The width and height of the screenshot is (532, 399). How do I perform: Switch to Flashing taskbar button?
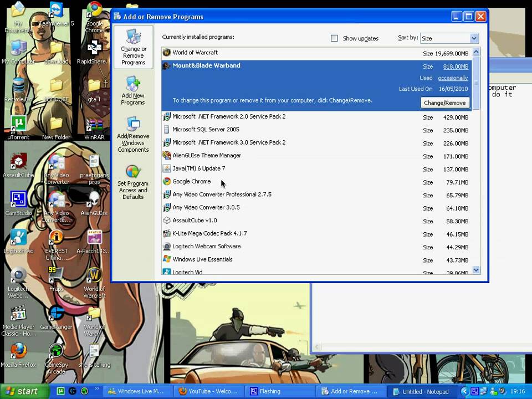click(x=279, y=391)
